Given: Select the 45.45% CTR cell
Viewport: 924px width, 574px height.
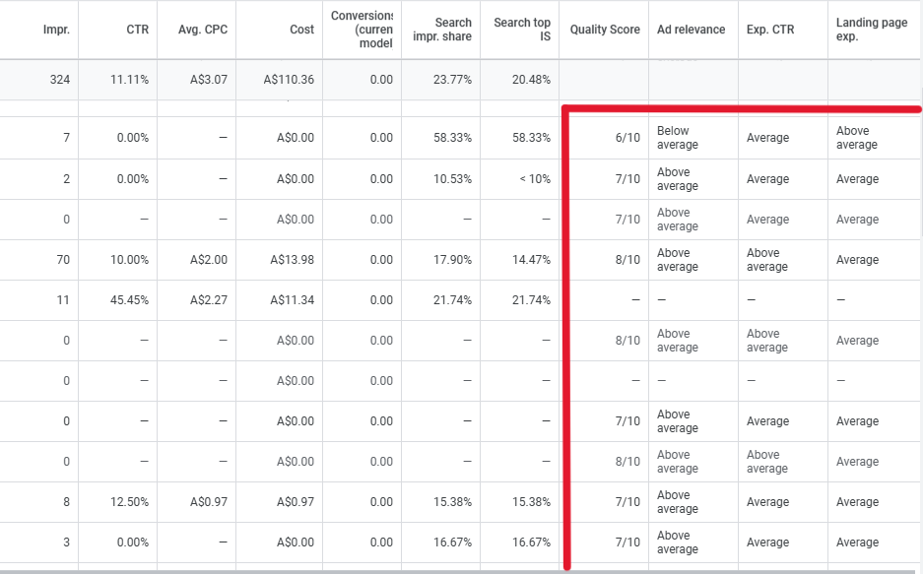Looking at the screenshot, I should pyautogui.click(x=129, y=300).
